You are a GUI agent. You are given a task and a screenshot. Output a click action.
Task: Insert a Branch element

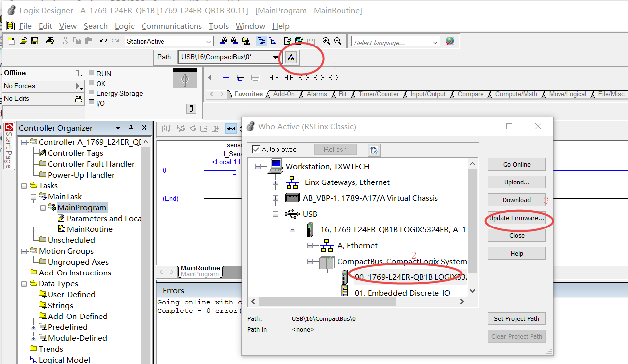click(241, 78)
